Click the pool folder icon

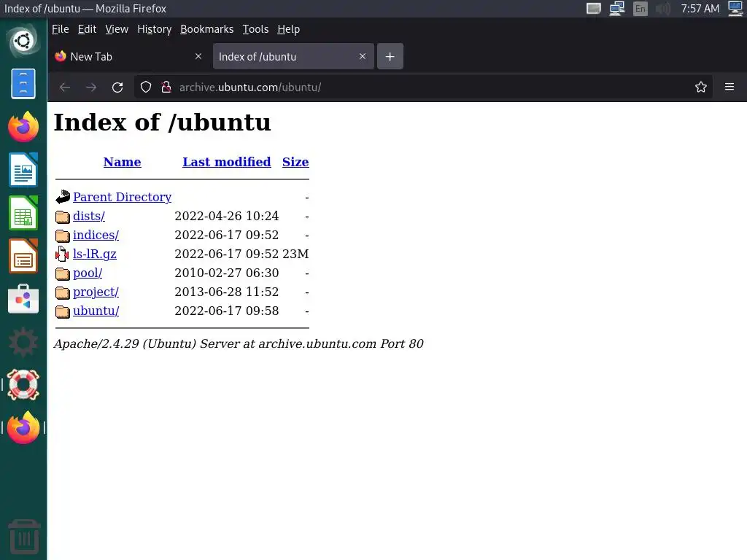63,274
